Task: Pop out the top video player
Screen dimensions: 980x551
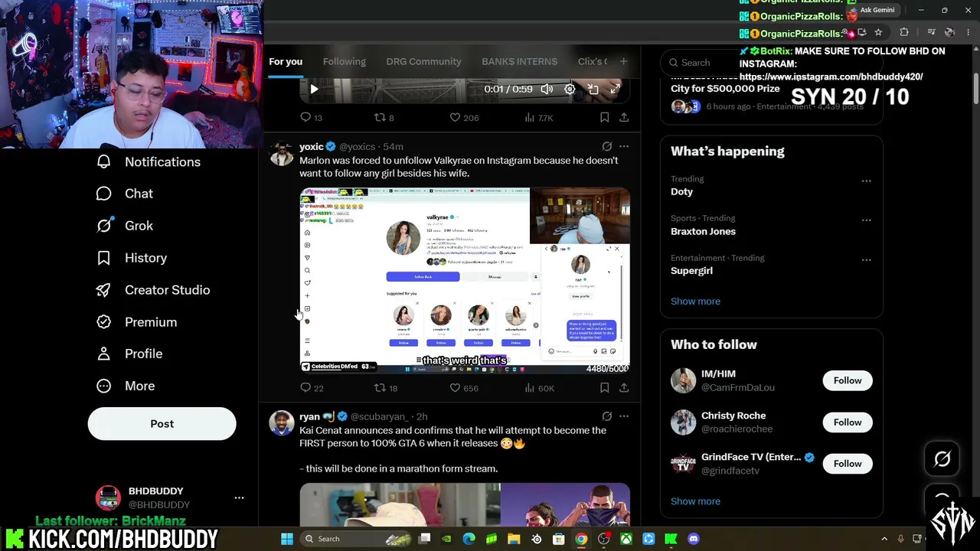Action: pyautogui.click(x=593, y=90)
